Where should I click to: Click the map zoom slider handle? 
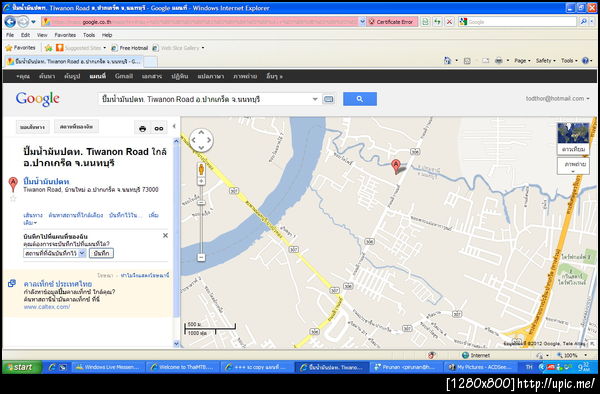pos(201,202)
